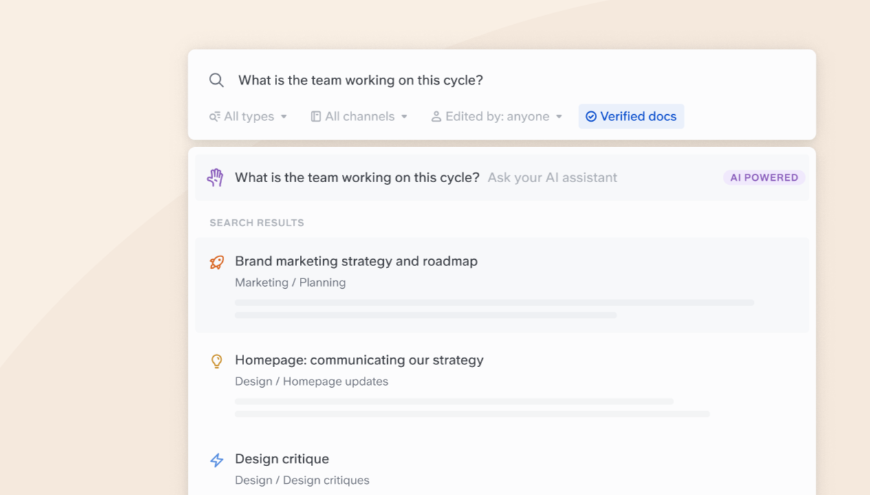Image resolution: width=870 pixels, height=495 pixels.
Task: Open Homepage: communicating our strategy result
Action: 359,360
